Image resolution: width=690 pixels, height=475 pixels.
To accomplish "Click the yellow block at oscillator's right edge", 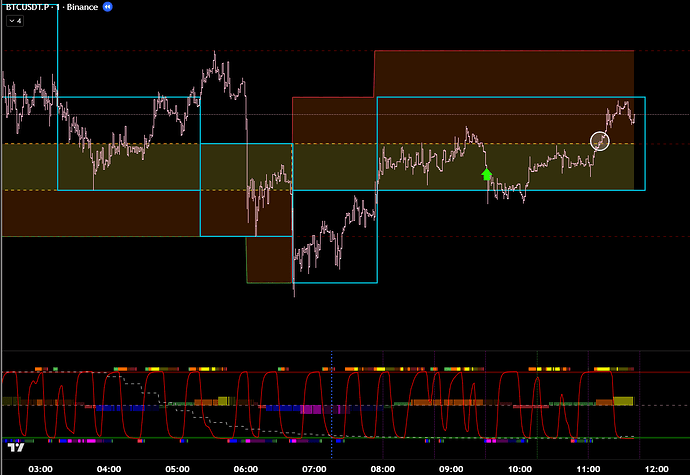I will 623,401.
